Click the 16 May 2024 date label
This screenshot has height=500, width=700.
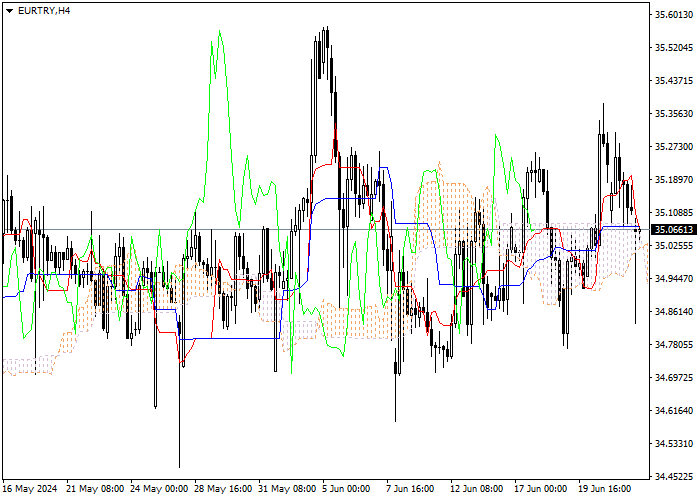point(30,489)
